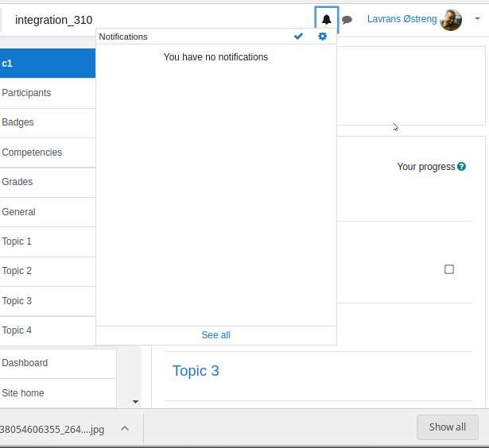The height and width of the screenshot is (448, 489).
Task: Click the Notifications panel title
Action: pyautogui.click(x=123, y=37)
